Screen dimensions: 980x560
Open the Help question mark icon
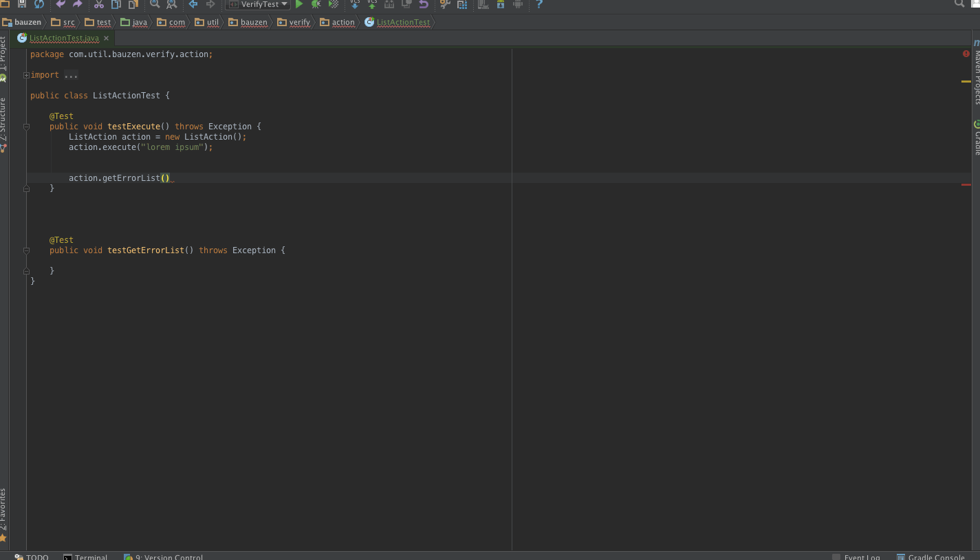539,4
